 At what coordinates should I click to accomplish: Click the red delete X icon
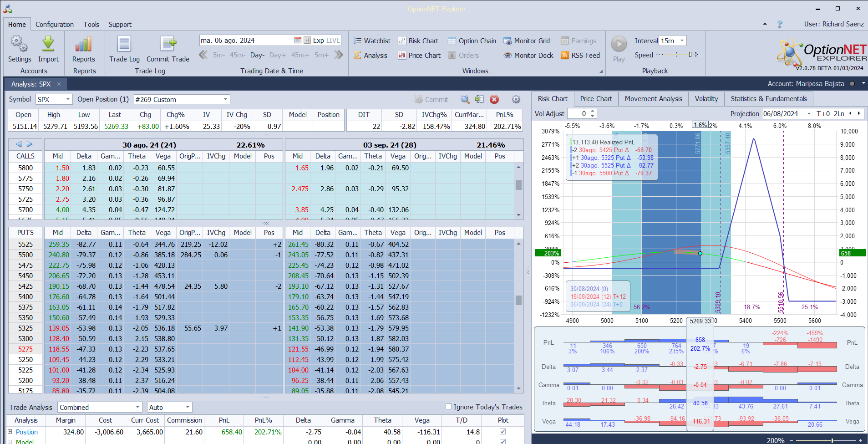[494, 99]
